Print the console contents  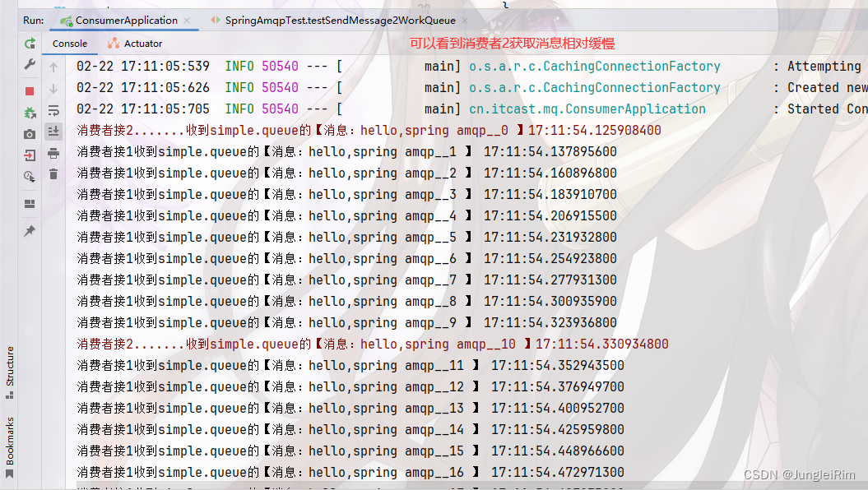coord(52,153)
